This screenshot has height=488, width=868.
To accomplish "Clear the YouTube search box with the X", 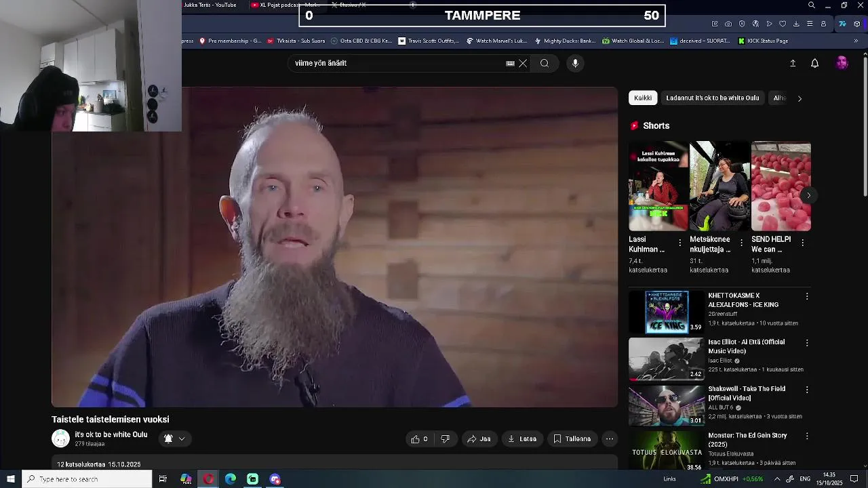I will [523, 63].
